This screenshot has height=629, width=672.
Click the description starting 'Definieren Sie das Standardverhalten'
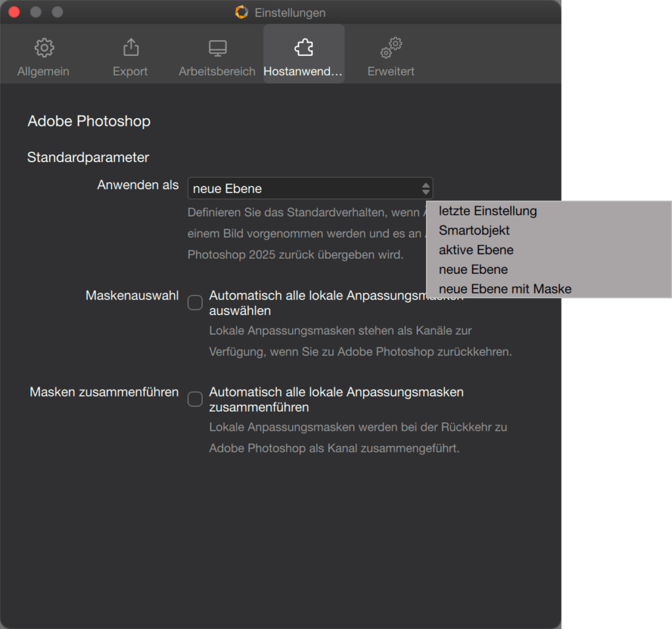pos(306,234)
